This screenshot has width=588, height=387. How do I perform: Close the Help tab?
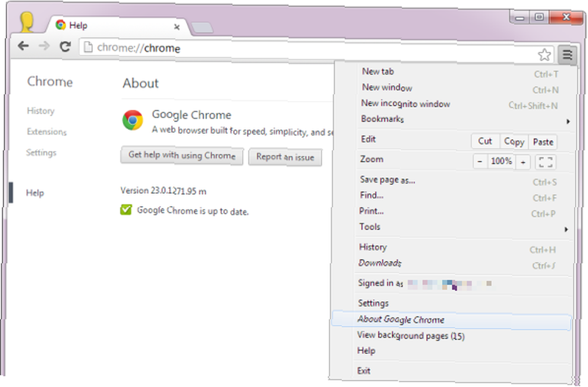click(x=176, y=27)
